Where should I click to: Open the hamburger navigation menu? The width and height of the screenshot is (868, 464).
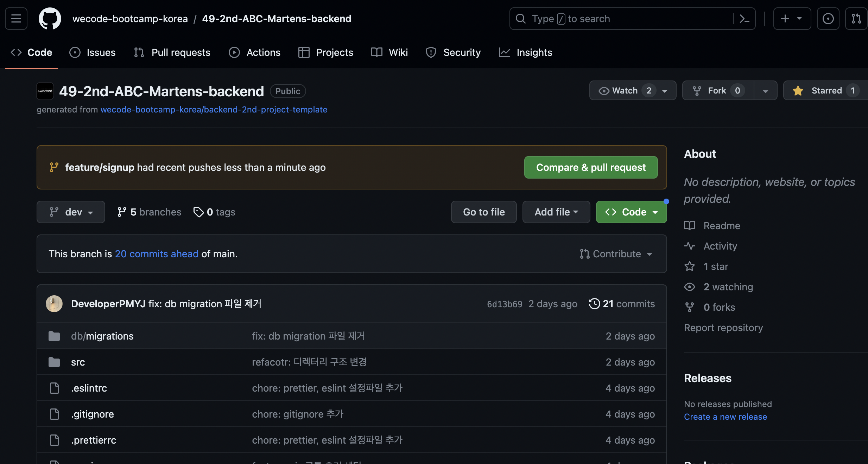pyautogui.click(x=16, y=19)
